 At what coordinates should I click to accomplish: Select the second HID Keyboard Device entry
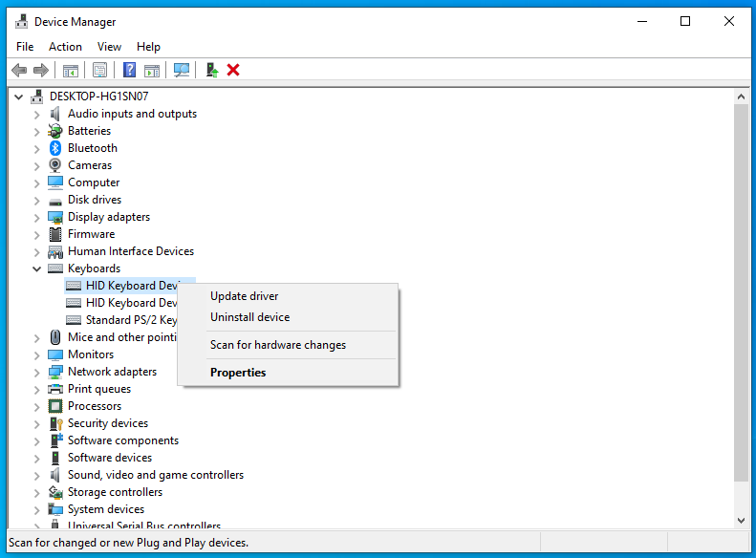[x=121, y=303]
